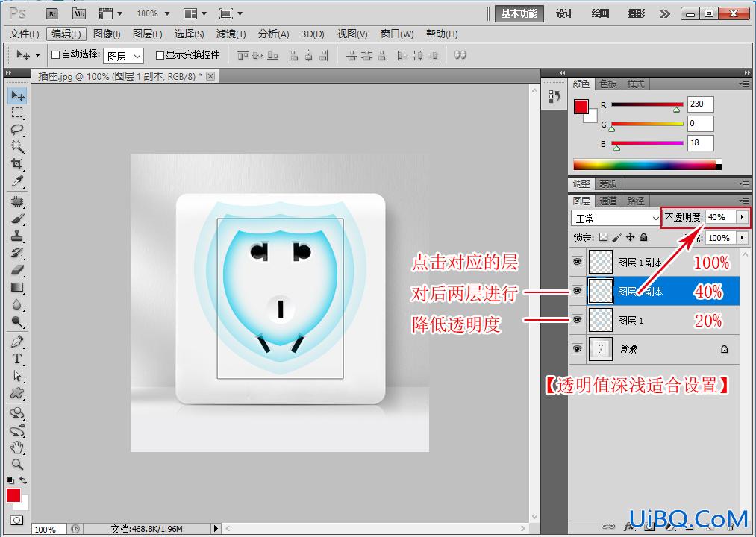Select the Eraser tool
756x537 pixels.
tap(17, 270)
